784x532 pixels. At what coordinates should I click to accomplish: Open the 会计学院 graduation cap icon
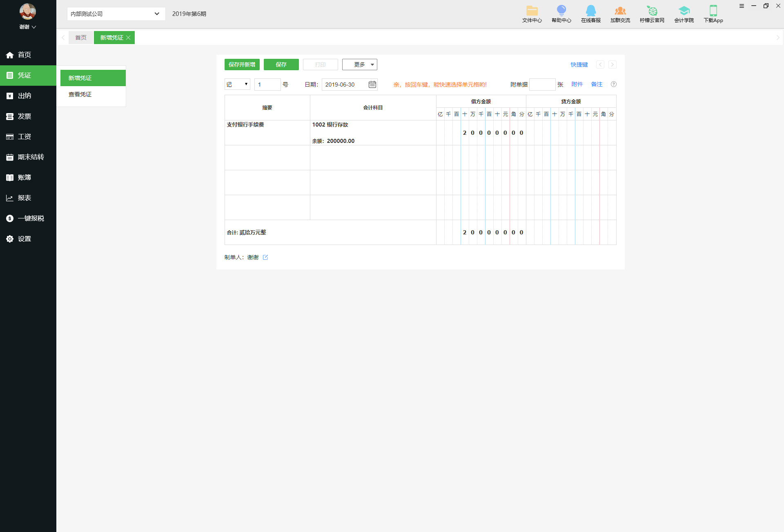[684, 11]
